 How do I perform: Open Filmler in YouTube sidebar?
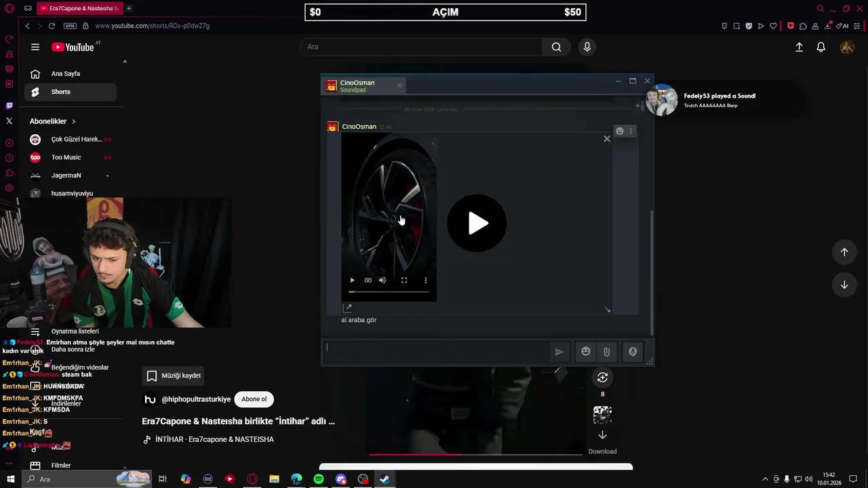tap(71, 466)
